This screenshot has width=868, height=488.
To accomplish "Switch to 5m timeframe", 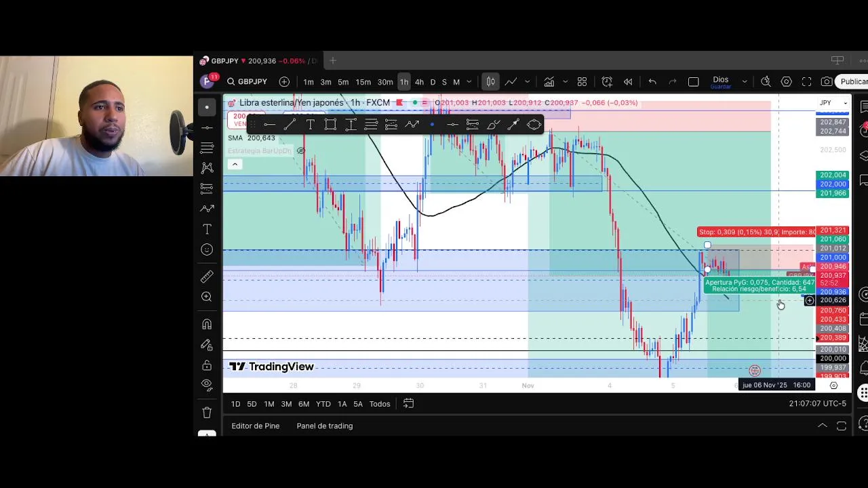I will [x=343, y=82].
